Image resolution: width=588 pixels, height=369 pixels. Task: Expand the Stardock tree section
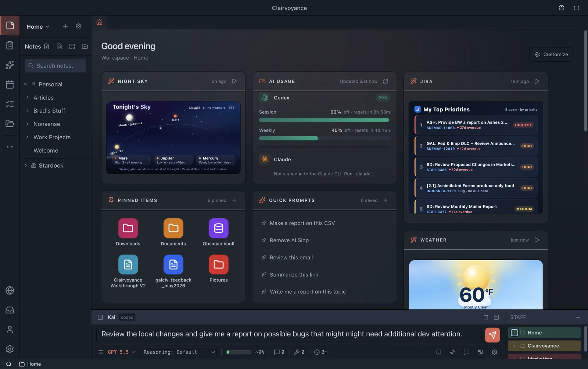pos(26,165)
